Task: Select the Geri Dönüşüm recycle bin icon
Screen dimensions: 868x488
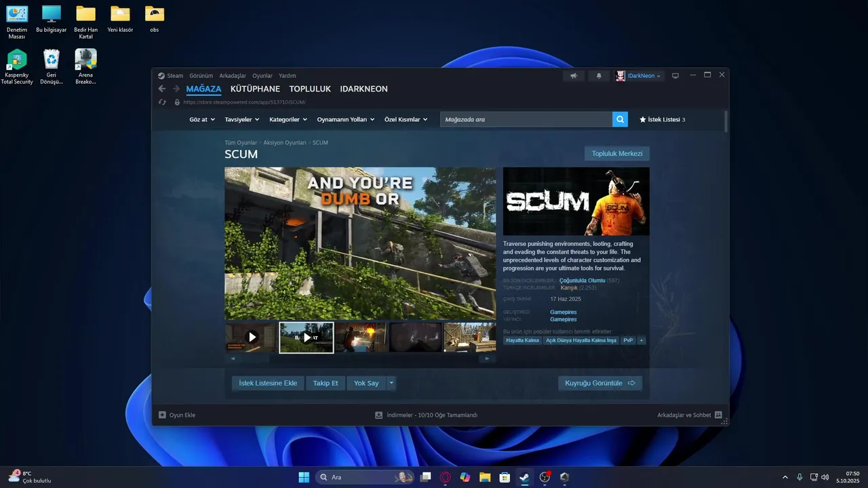Action: [51, 67]
